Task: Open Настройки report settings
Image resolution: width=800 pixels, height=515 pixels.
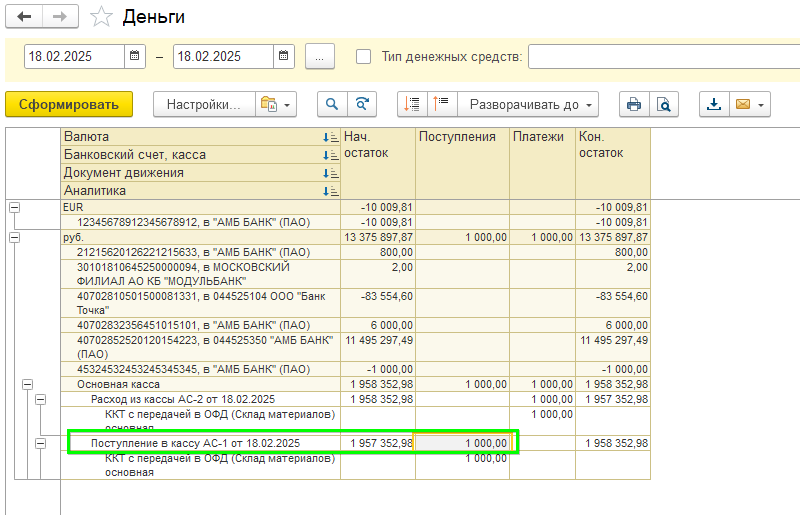Action: tap(204, 105)
